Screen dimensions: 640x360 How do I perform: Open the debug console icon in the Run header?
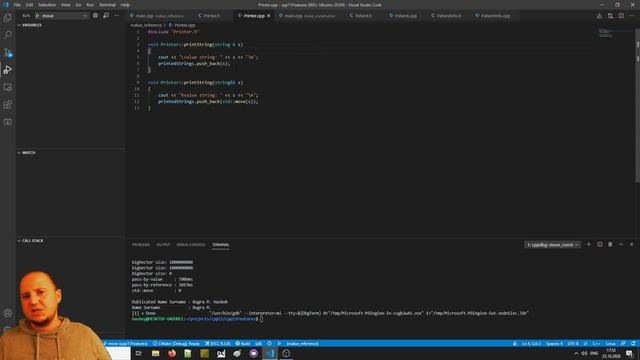(106, 16)
